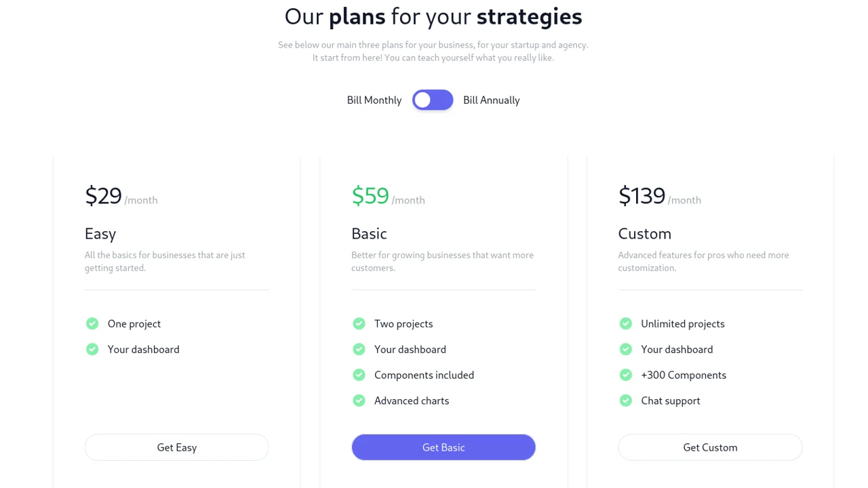This screenshot has width=868, height=488.
Task: Click the checkmark icon beside Components included
Action: click(x=359, y=375)
